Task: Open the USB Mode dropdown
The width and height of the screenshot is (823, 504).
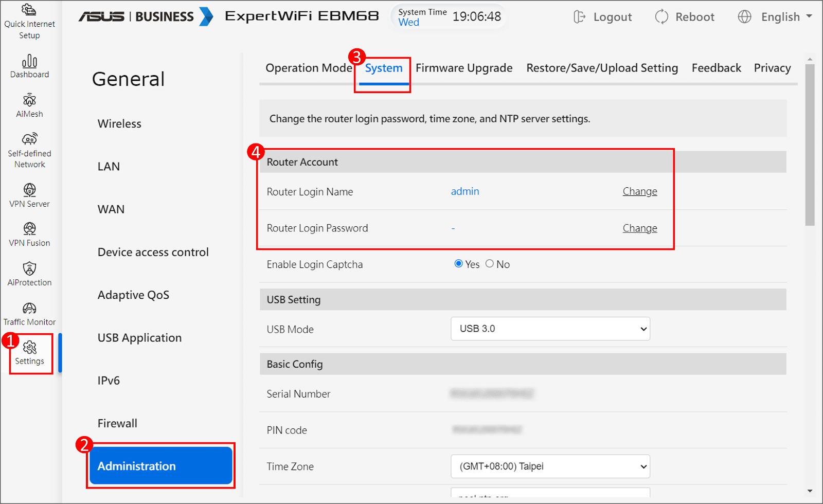Action: [x=550, y=329]
